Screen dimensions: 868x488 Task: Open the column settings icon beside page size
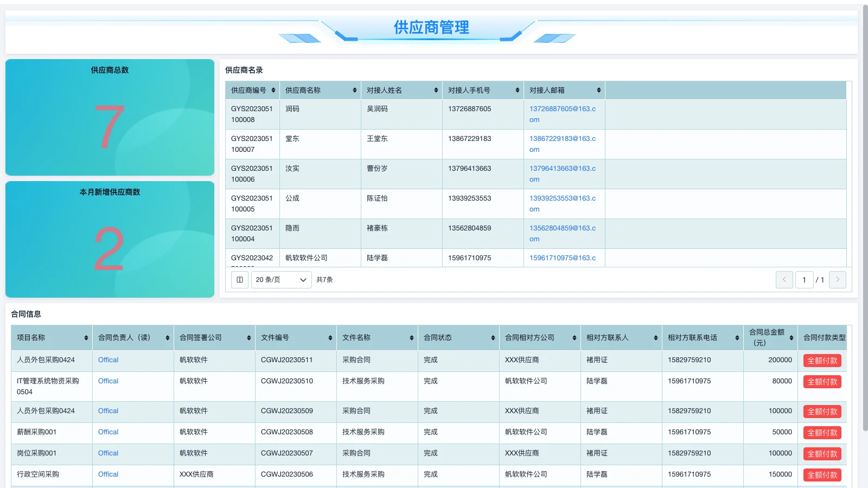(x=240, y=280)
